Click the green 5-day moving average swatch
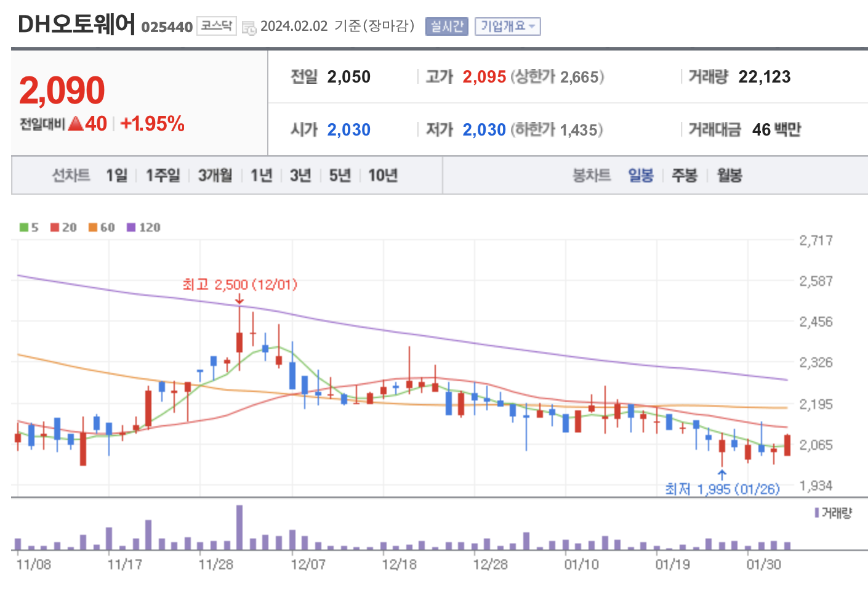 click(24, 227)
